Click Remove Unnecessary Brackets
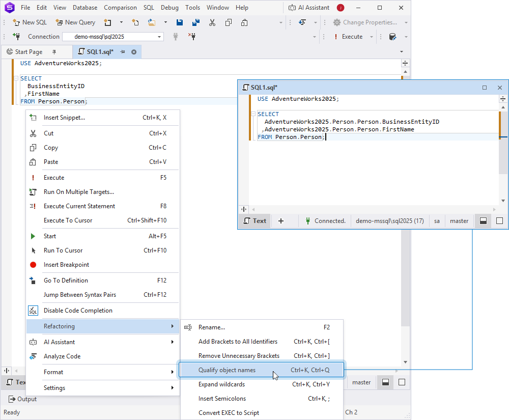The height and width of the screenshot is (420, 509). click(x=262, y=356)
